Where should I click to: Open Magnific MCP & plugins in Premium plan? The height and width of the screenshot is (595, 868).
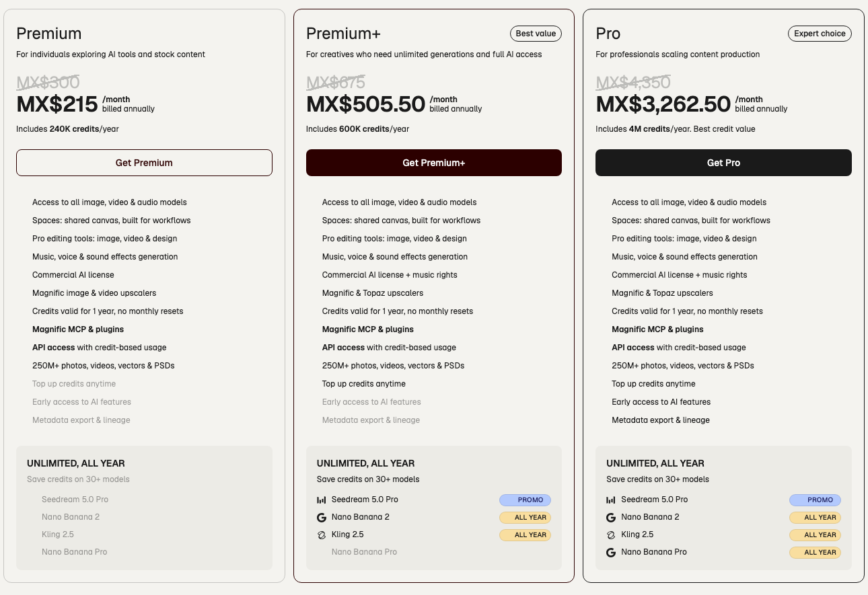78,329
